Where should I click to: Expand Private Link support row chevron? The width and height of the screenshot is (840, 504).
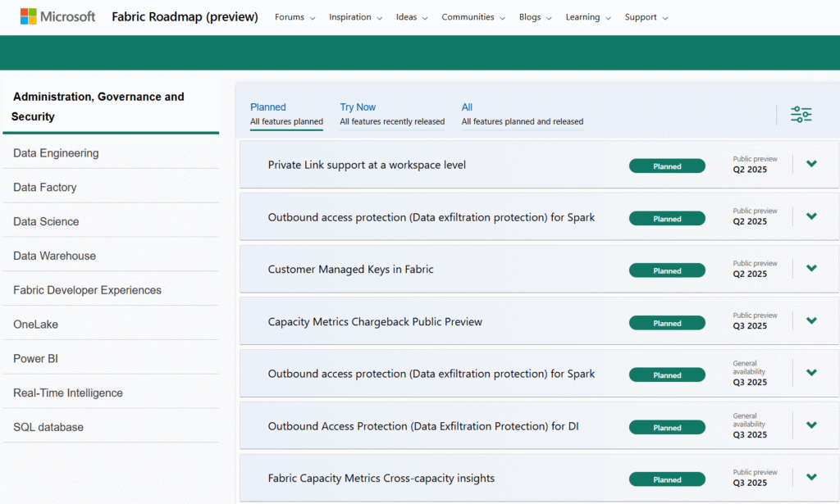[x=811, y=164]
